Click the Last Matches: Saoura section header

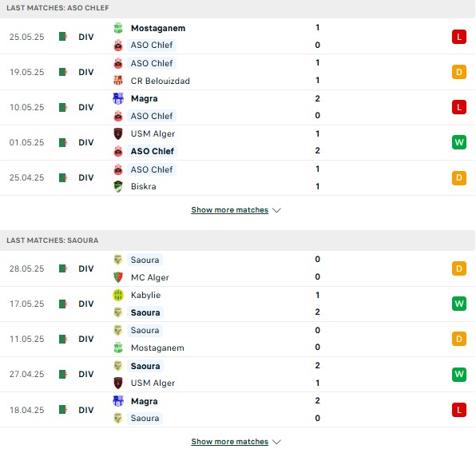tap(238, 240)
